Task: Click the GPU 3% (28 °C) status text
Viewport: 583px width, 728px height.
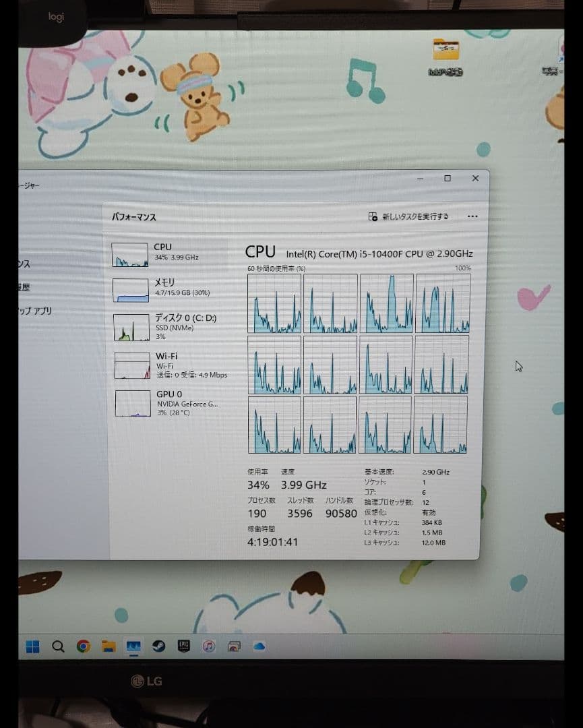Action: (173, 413)
